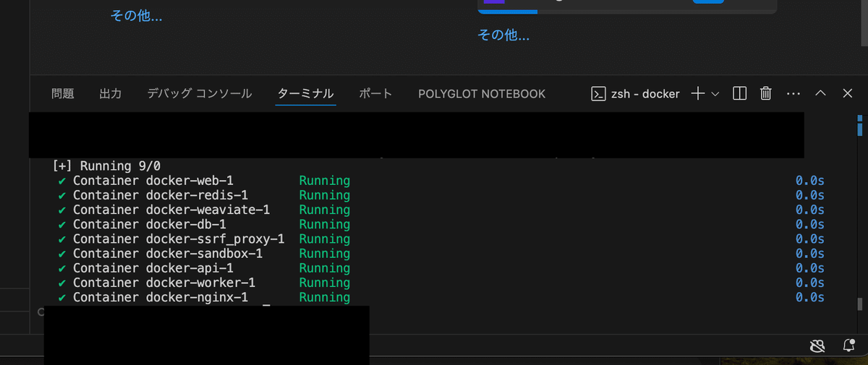Switch to the 出力 tab

(111, 94)
